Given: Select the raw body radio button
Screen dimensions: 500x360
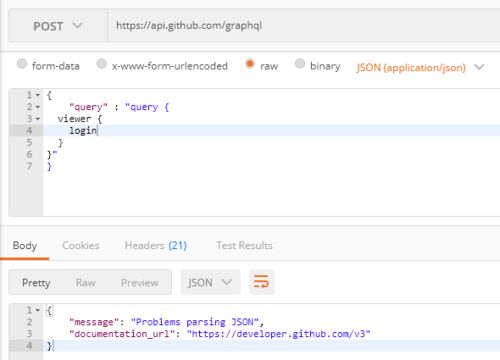Looking at the screenshot, I should click(x=250, y=63).
